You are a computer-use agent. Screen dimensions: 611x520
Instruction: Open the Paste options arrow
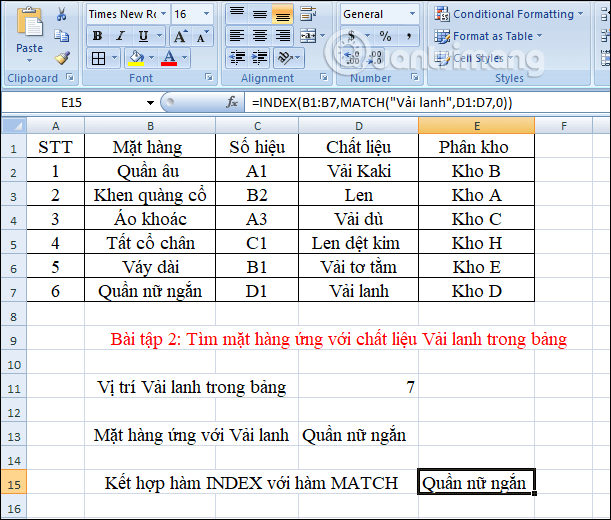pyautogui.click(x=30, y=60)
